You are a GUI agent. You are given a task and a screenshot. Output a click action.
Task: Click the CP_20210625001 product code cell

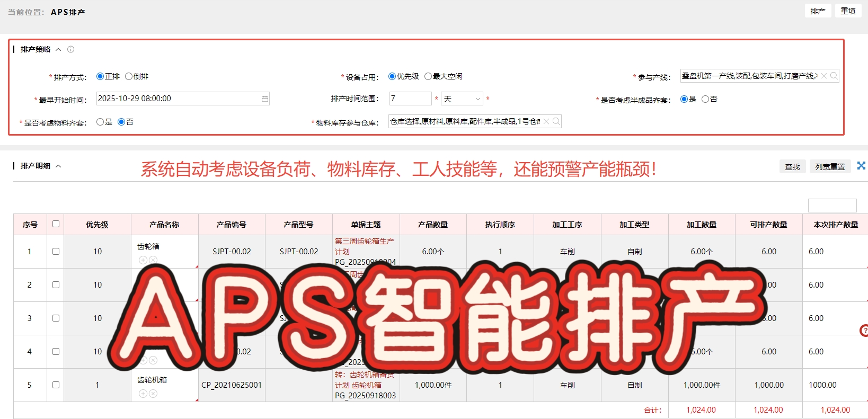(232, 385)
